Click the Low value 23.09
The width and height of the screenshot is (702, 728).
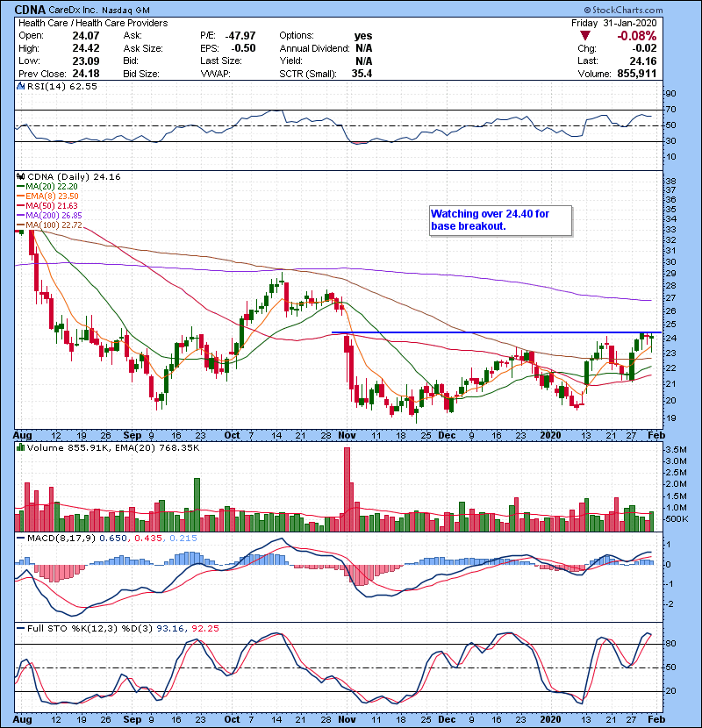(x=86, y=61)
